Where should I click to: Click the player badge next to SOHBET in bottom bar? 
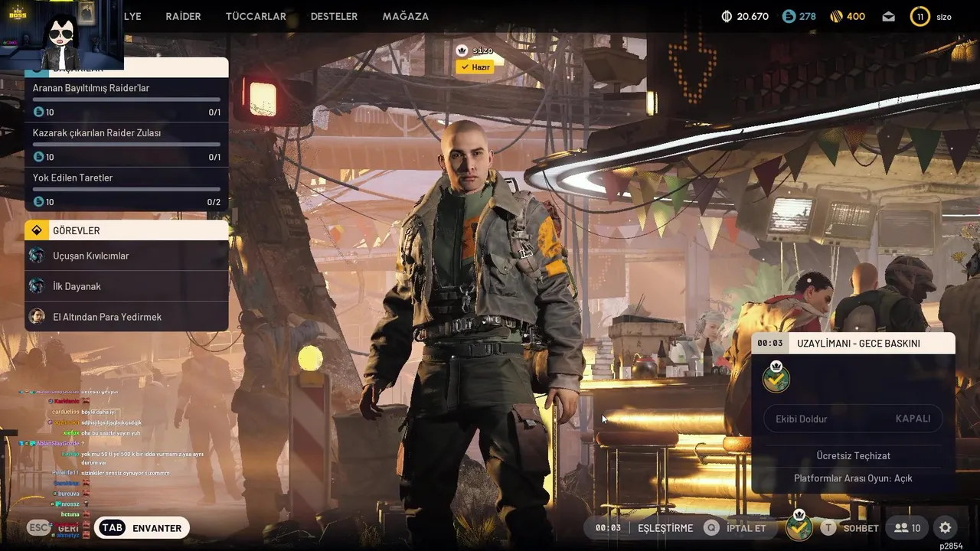[x=799, y=527]
